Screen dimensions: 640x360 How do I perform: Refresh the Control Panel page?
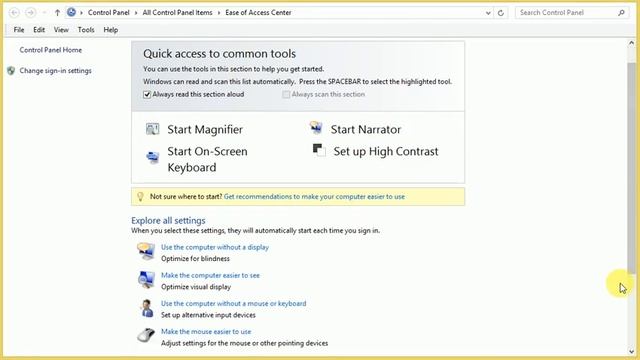click(x=501, y=13)
